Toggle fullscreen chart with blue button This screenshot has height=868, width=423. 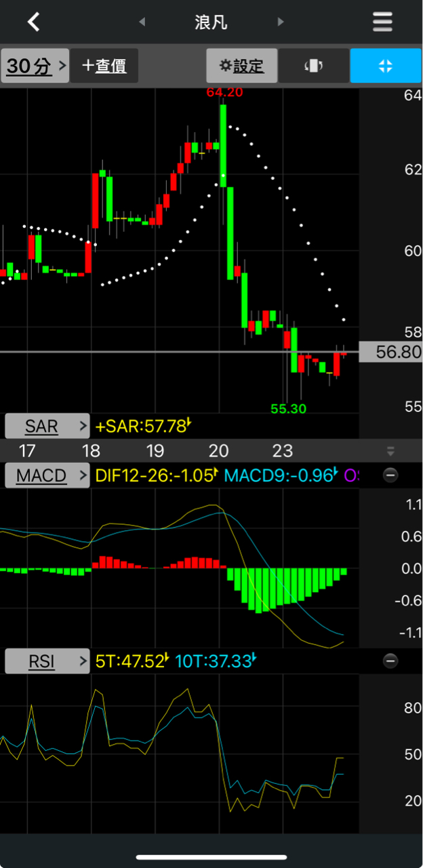tap(386, 66)
